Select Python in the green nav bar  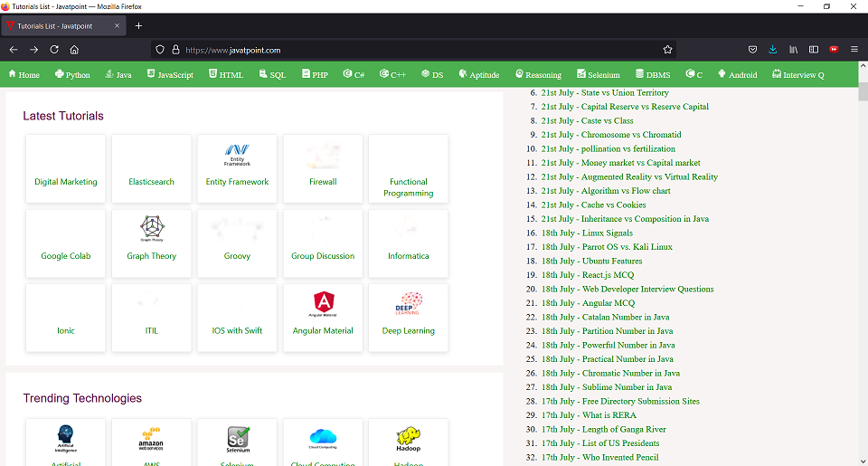(x=72, y=75)
